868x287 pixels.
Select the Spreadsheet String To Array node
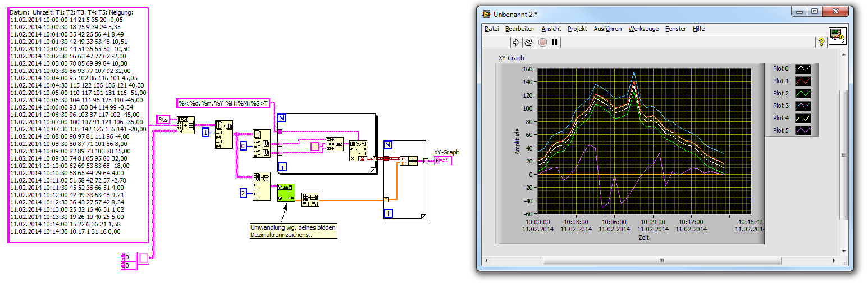(185, 125)
